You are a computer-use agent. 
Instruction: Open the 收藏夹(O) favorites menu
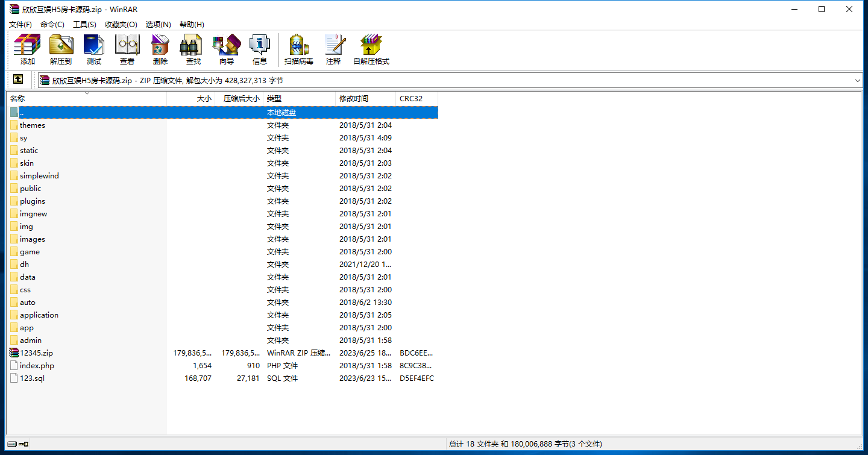click(121, 24)
